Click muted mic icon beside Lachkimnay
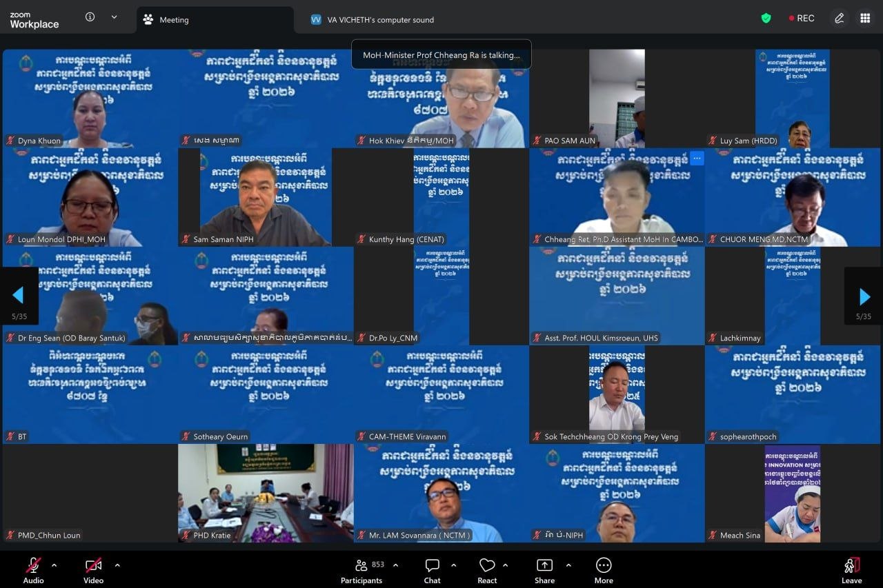This screenshot has height=588, width=883. [x=713, y=338]
